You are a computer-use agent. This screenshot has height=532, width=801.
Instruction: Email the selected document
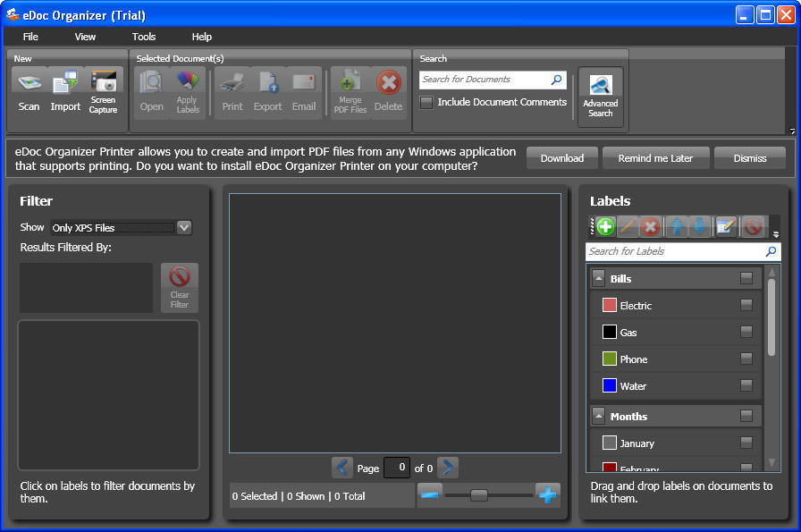tap(304, 92)
